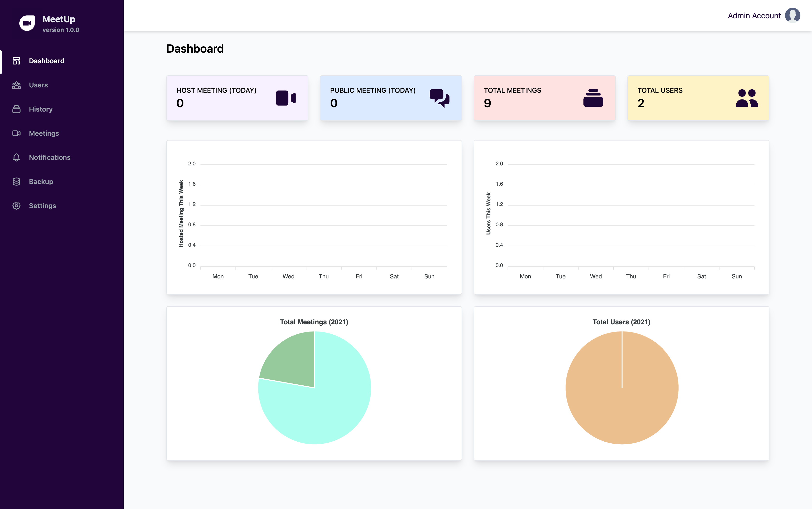The image size is (812, 509).
Task: Click the video camera icon in Host Meeting card
Action: pyautogui.click(x=286, y=98)
